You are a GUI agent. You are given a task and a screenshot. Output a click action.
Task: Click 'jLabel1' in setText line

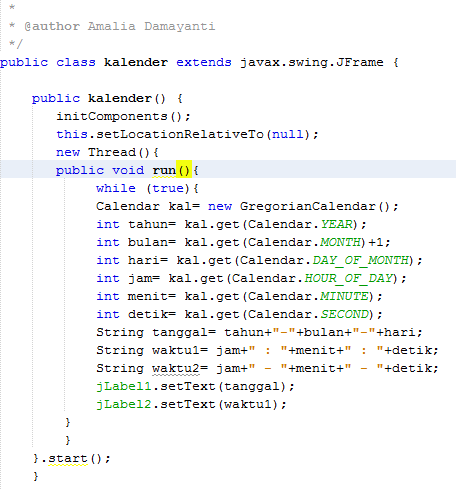tap(124, 386)
